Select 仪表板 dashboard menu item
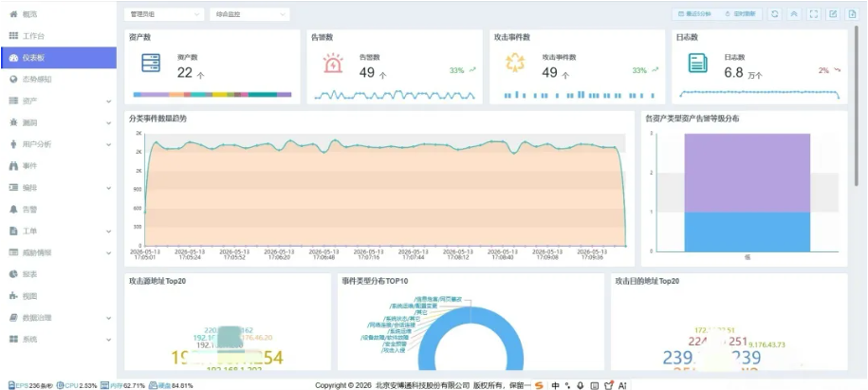 click(58, 58)
